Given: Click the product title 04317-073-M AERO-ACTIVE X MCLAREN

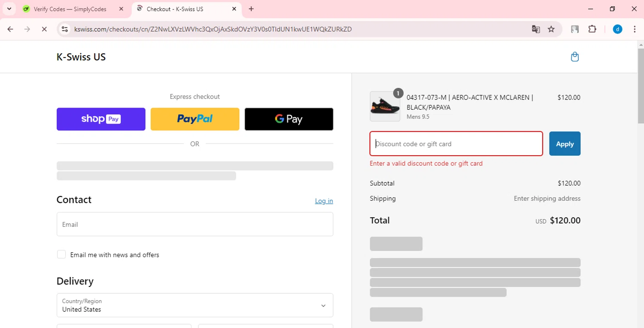Looking at the screenshot, I should coord(470,102).
